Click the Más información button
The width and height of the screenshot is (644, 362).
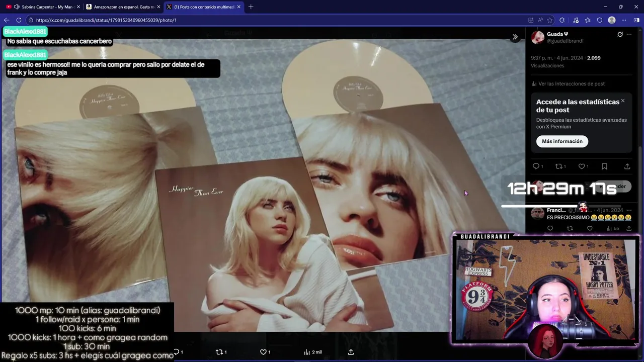pyautogui.click(x=562, y=141)
